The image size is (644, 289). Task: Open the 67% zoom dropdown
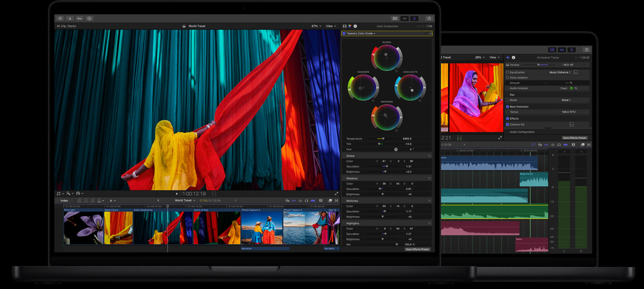click(x=316, y=26)
